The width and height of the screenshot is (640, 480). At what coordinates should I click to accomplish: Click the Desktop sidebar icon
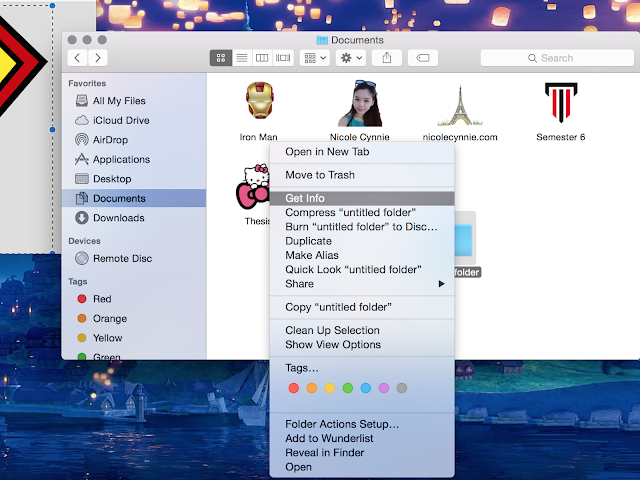[x=82, y=179]
